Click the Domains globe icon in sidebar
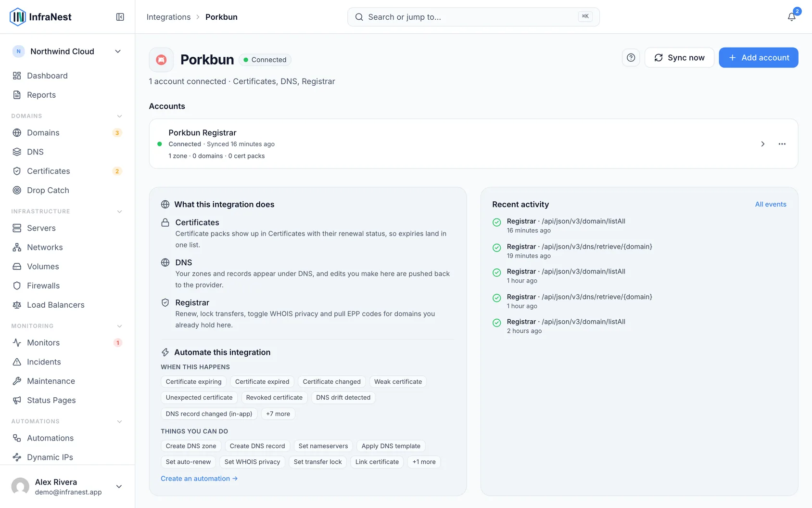This screenshot has width=812, height=508. tap(17, 133)
